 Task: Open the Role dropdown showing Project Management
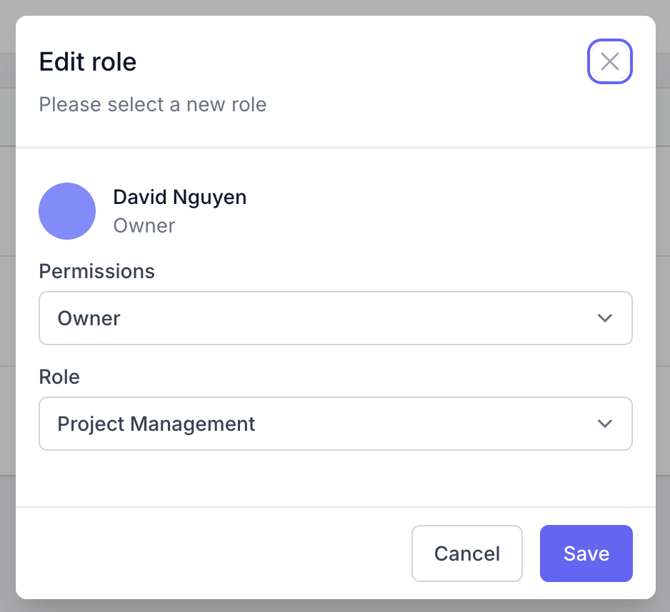[x=335, y=424]
